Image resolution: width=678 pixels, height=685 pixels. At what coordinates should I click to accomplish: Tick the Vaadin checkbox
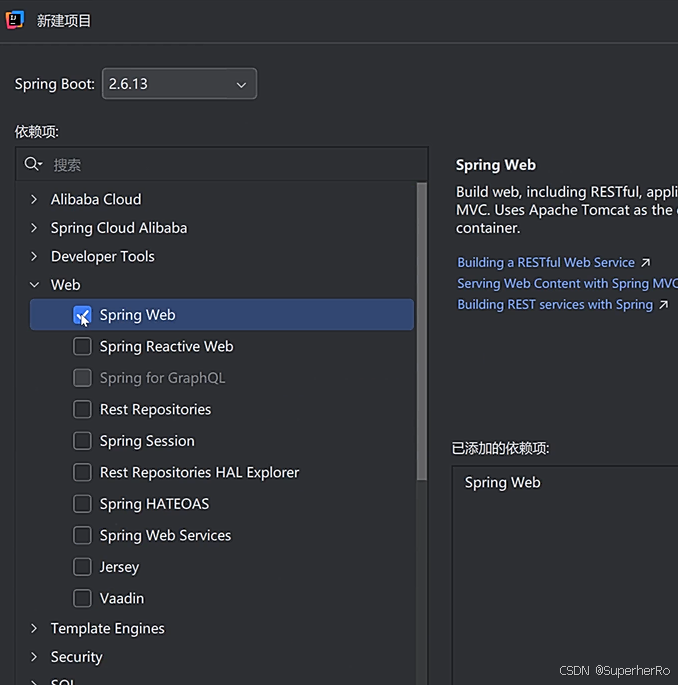pyautogui.click(x=82, y=598)
